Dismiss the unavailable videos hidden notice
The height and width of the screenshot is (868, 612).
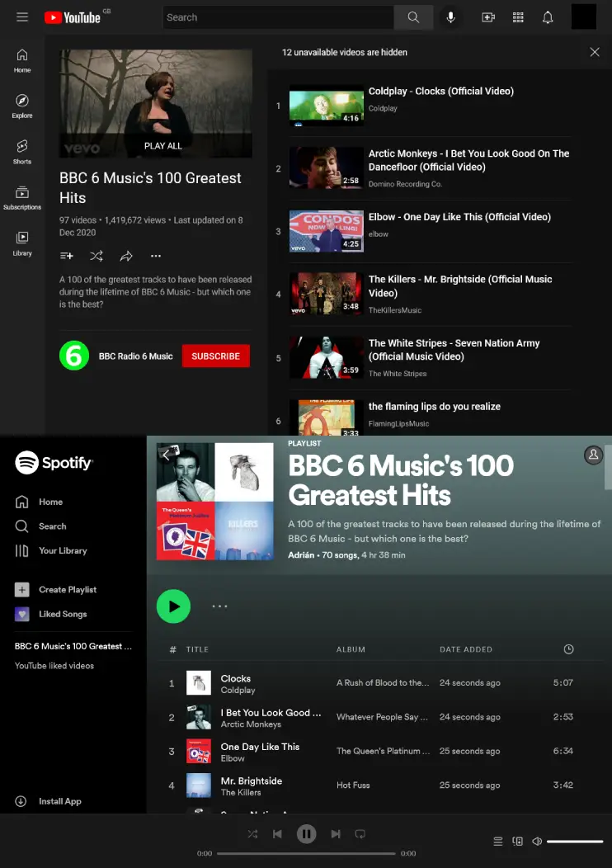pyautogui.click(x=595, y=52)
